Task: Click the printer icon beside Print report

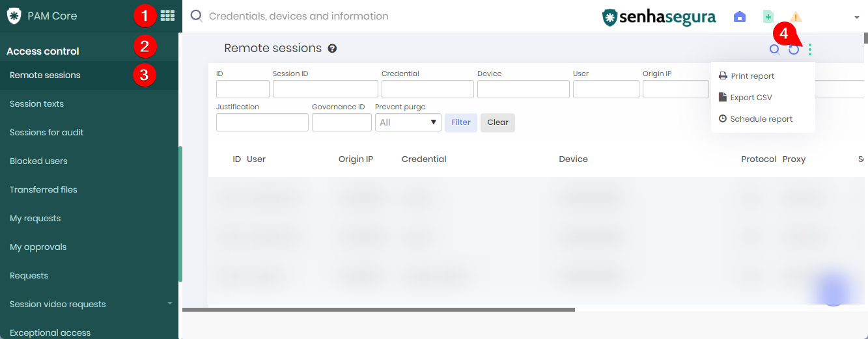Action: click(723, 76)
